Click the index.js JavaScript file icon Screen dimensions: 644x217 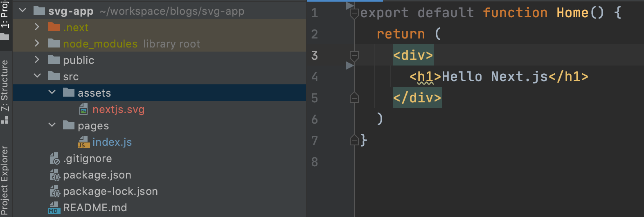click(83, 142)
